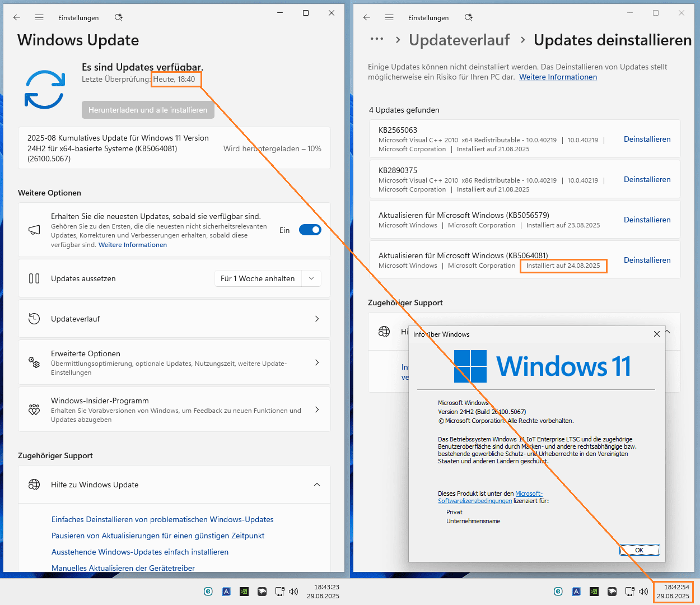Click the Windows-Insider-Programm people icon

point(34,409)
